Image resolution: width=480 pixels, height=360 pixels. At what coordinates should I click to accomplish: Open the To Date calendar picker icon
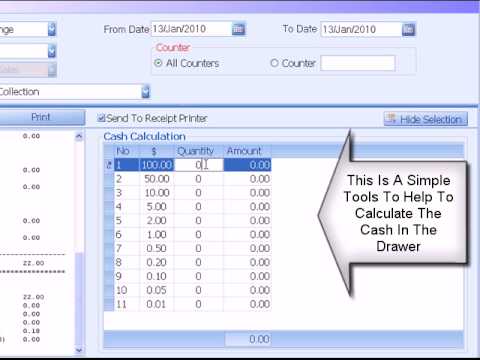[409, 30]
